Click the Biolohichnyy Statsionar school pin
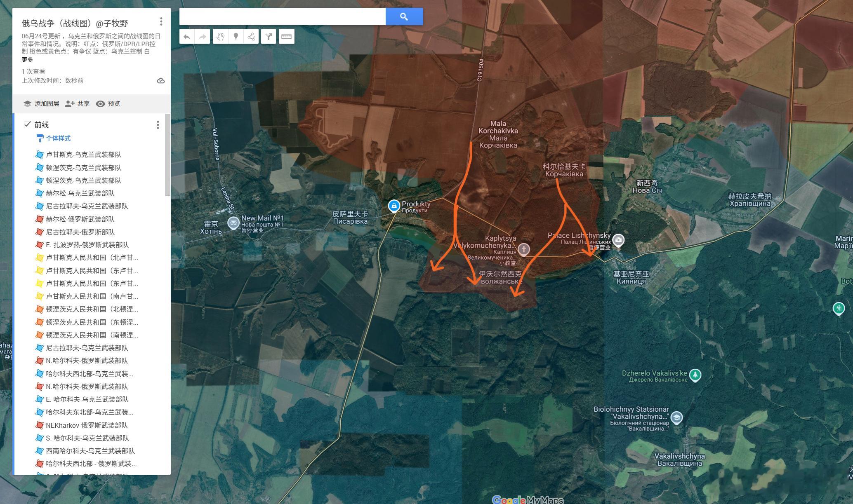853x504 pixels. (676, 417)
